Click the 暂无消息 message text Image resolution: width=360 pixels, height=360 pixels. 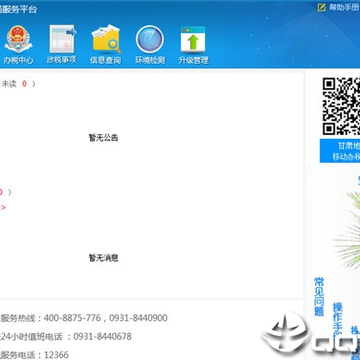pyautogui.click(x=103, y=258)
